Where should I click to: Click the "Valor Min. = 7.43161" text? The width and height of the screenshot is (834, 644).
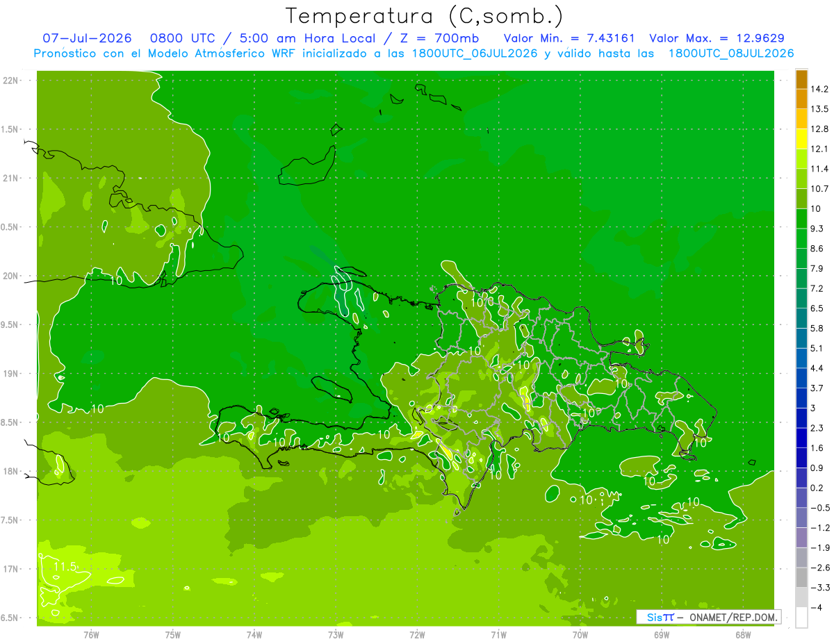point(569,38)
